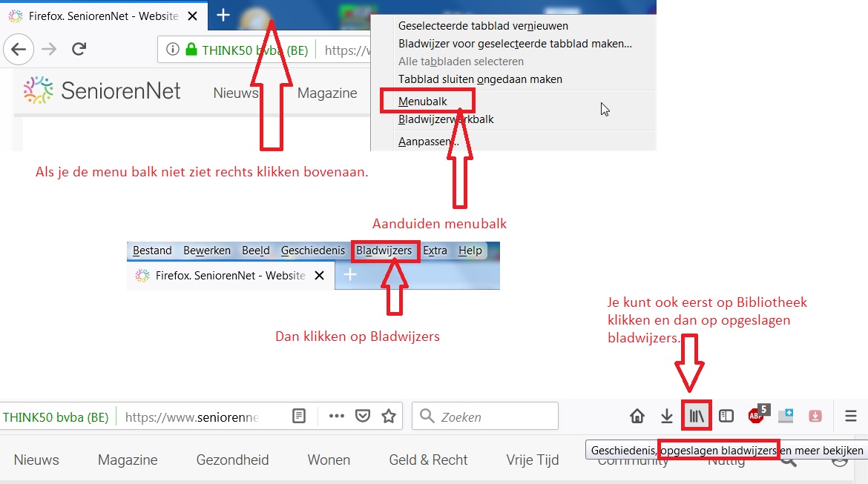This screenshot has width=868, height=484.
Task: Choose Aanpassen… from the context menu
Action: 429,142
